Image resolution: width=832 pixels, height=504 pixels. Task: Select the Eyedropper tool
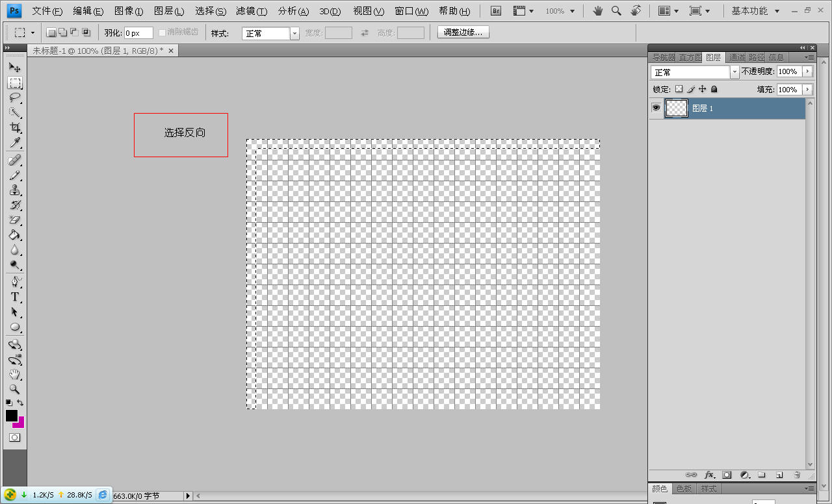pos(14,143)
